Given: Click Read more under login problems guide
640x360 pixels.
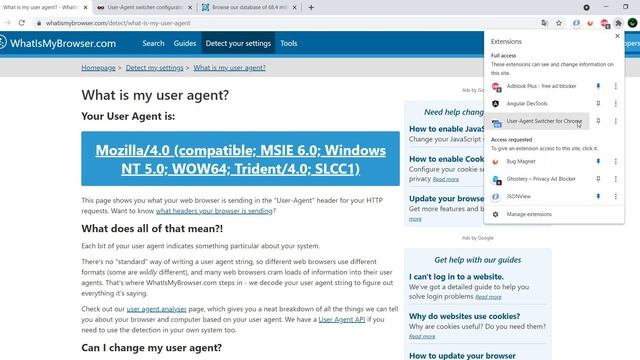Looking at the screenshot, I should pos(488,297).
